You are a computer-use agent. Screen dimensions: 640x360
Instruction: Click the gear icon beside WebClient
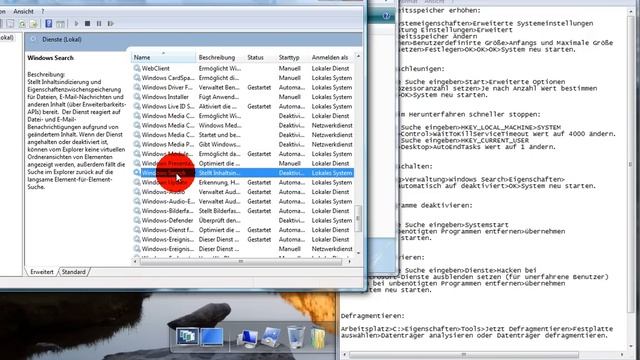(x=137, y=68)
